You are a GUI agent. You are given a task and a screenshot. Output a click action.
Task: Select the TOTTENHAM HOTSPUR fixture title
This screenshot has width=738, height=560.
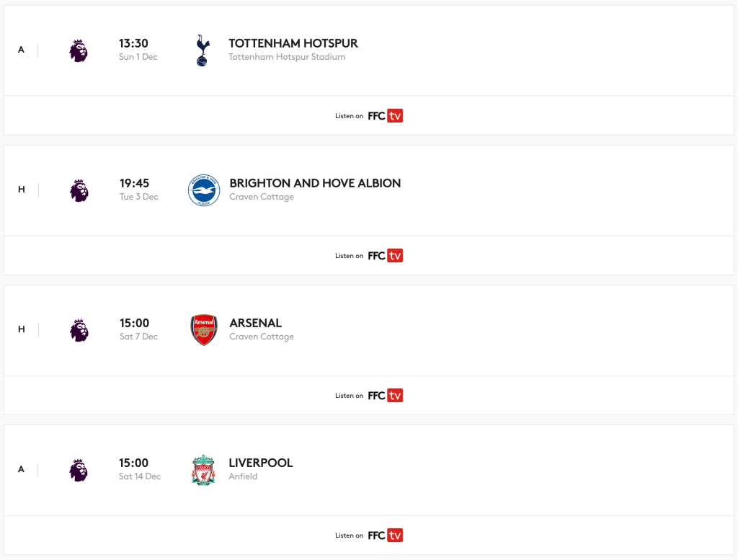tap(293, 43)
